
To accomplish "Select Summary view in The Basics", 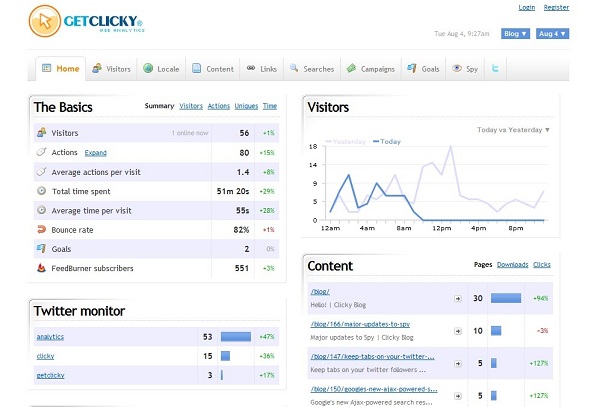I will point(159,106).
